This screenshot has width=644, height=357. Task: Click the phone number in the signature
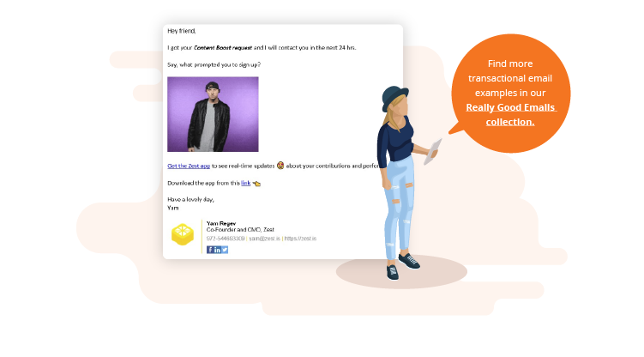point(226,239)
